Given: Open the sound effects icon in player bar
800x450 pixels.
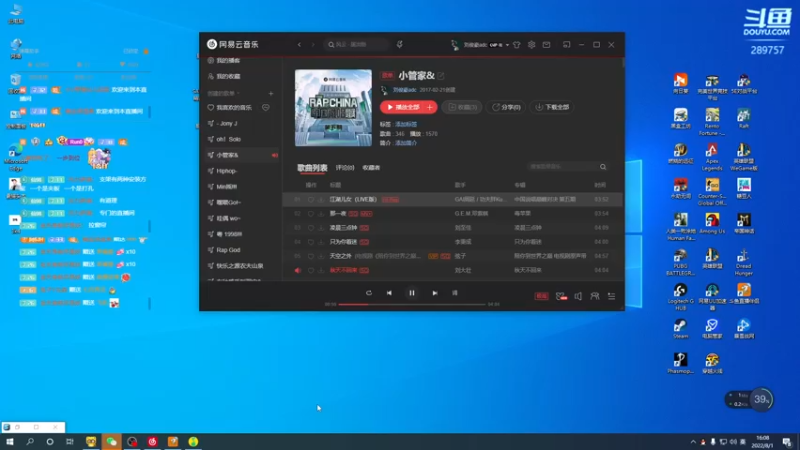Looking at the screenshot, I should coord(561,296).
